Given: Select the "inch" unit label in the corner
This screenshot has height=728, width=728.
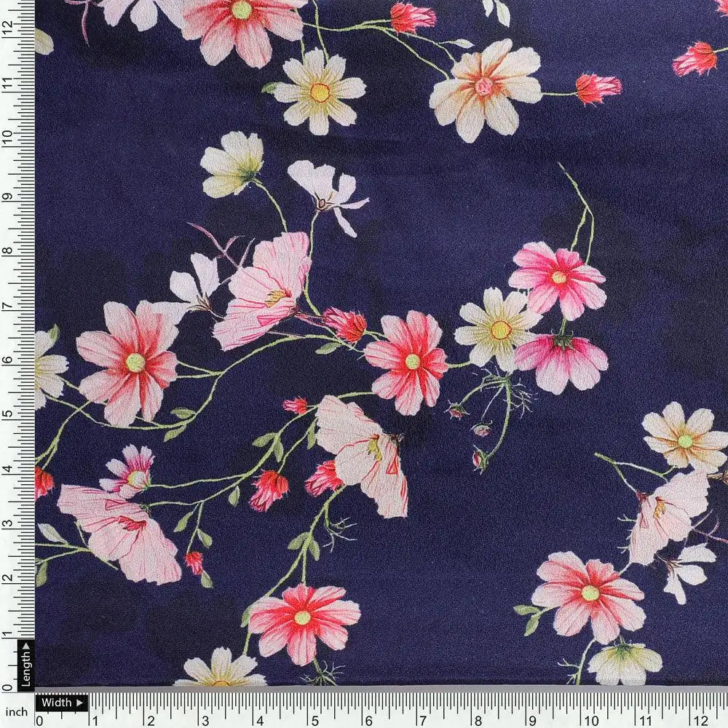Looking at the screenshot, I should point(16,711).
